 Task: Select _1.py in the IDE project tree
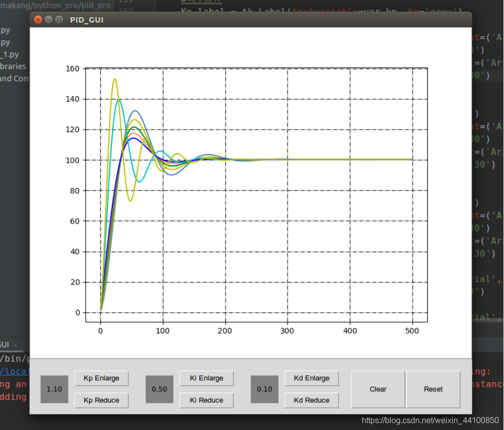pyautogui.click(x=10, y=54)
